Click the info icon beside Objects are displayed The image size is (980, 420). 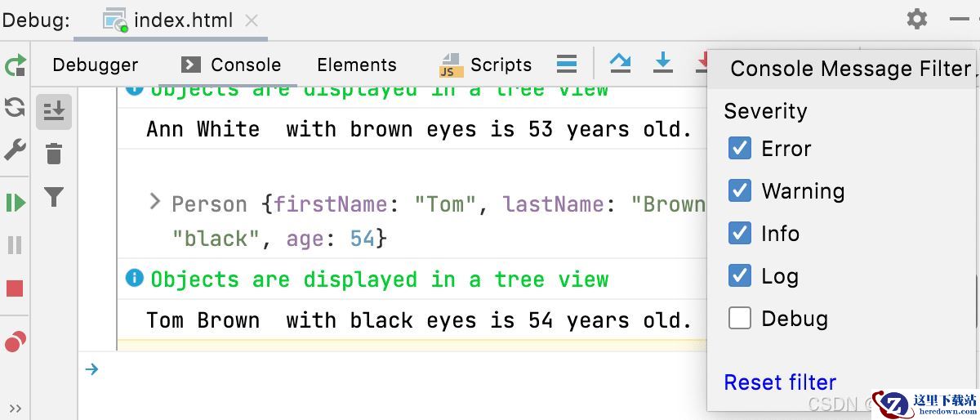click(x=135, y=279)
